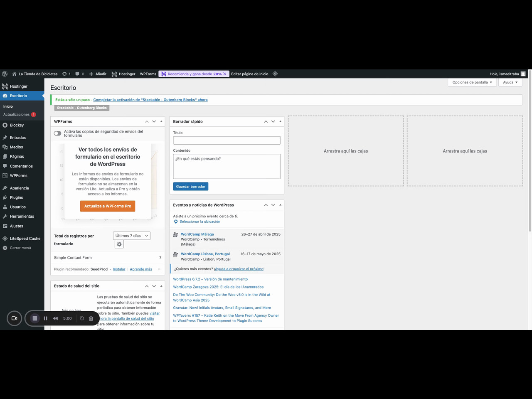
Task: Collapse the Borrador rápido panel
Action: coord(280,121)
